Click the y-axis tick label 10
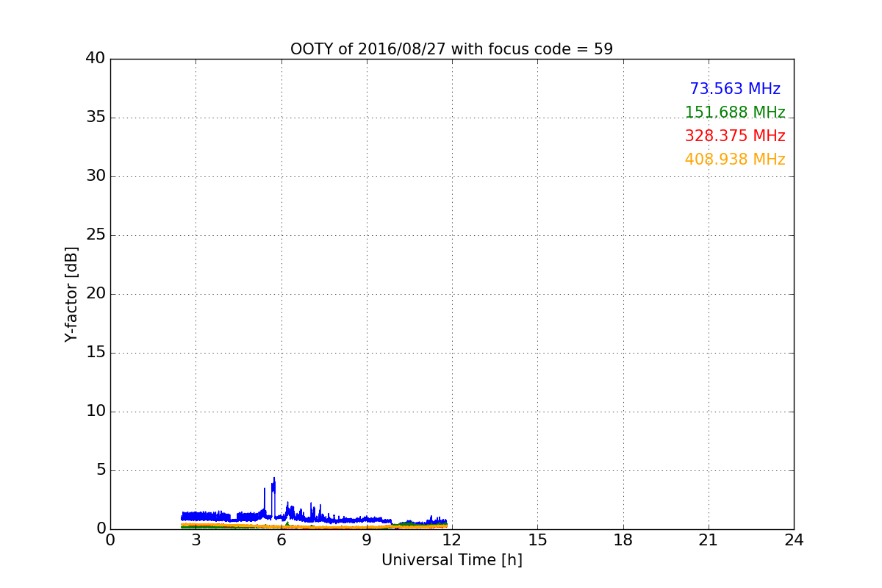This screenshot has height=588, width=882. pyautogui.click(x=96, y=412)
